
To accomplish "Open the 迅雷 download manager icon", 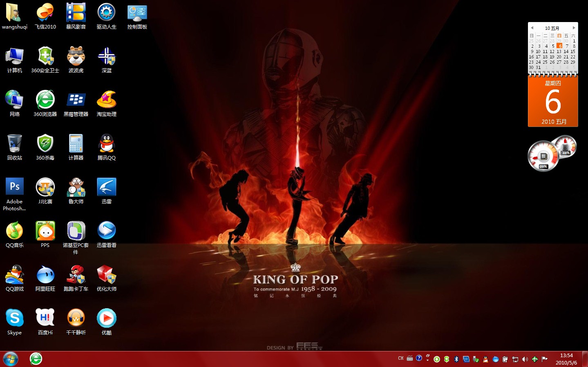I will point(107,191).
